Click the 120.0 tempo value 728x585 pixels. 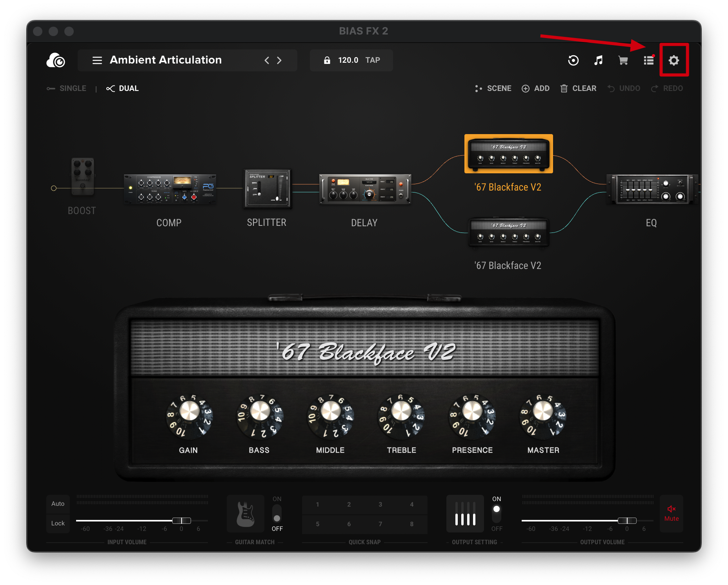pos(348,60)
